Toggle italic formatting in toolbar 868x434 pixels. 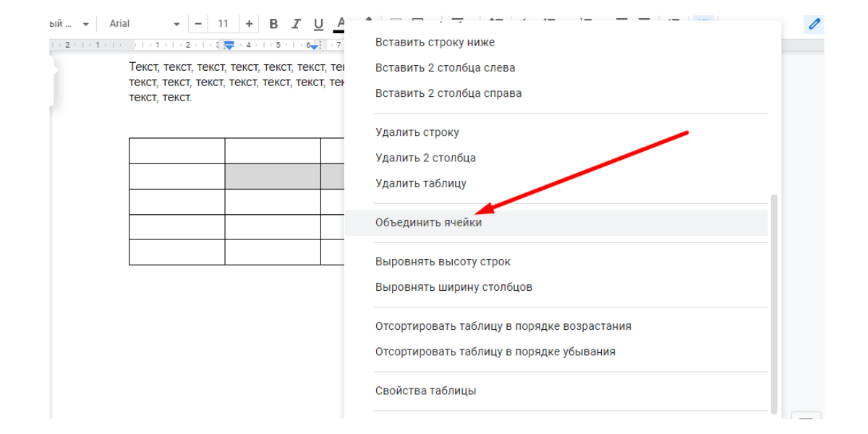pos(296,24)
